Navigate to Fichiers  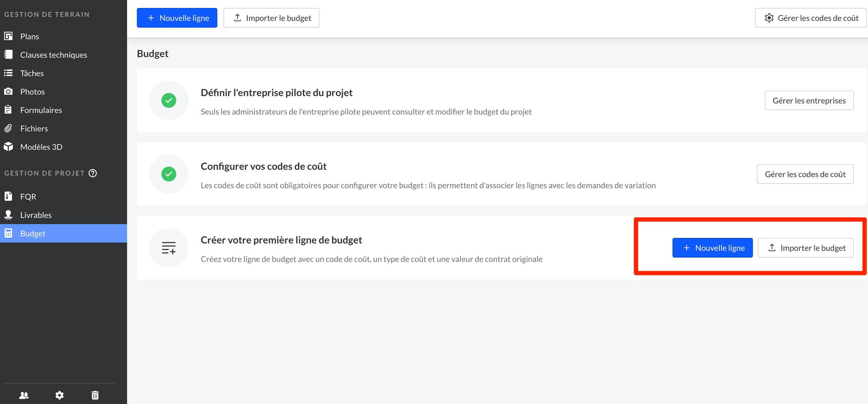34,128
